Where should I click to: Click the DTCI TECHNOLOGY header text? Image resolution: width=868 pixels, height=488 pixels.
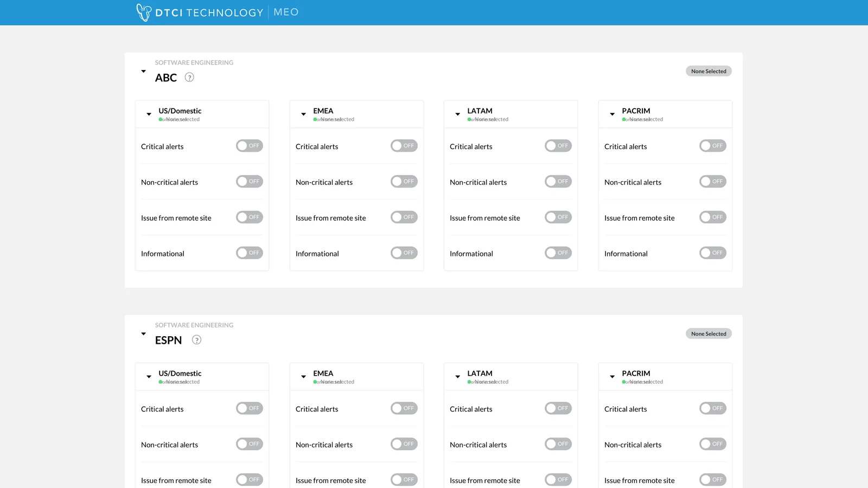coord(209,12)
